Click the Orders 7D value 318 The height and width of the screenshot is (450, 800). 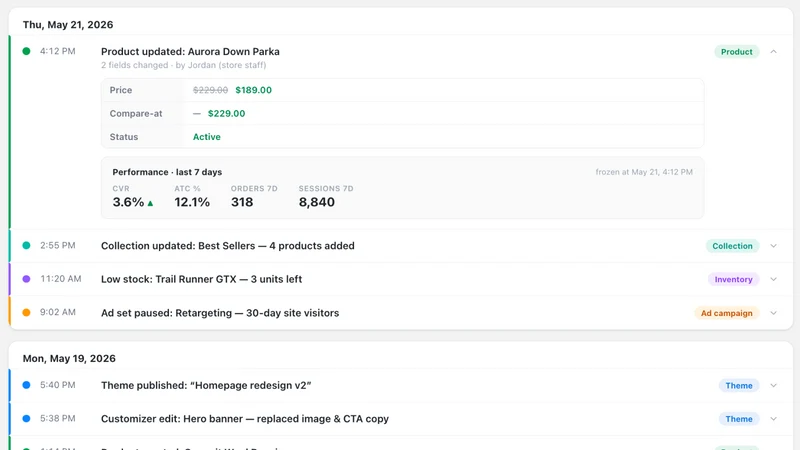click(242, 202)
